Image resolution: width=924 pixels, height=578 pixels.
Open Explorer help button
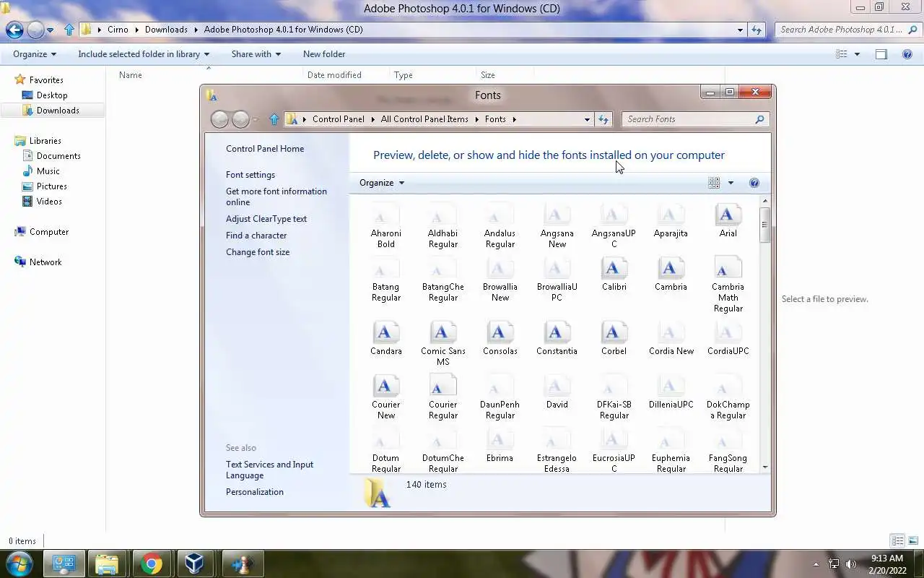(907, 54)
